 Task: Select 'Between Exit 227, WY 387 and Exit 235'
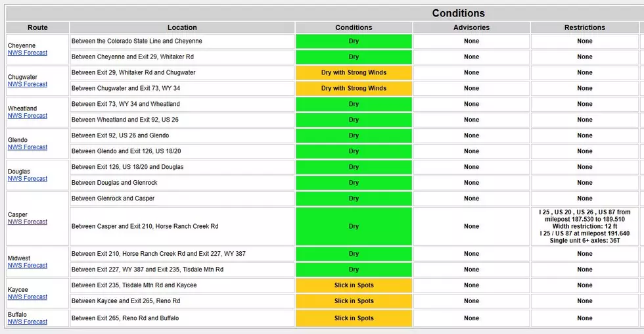pos(147,270)
